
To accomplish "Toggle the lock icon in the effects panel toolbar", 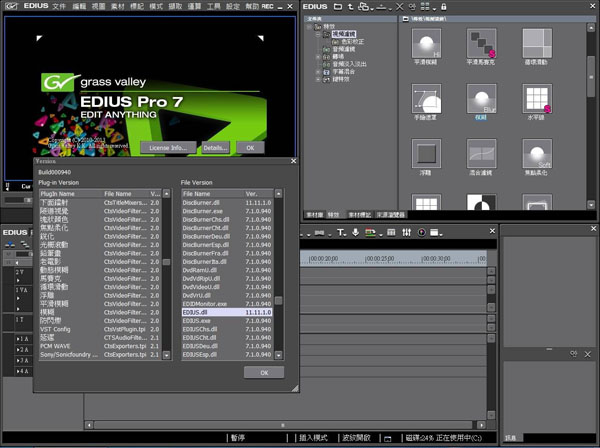I will [x=443, y=7].
